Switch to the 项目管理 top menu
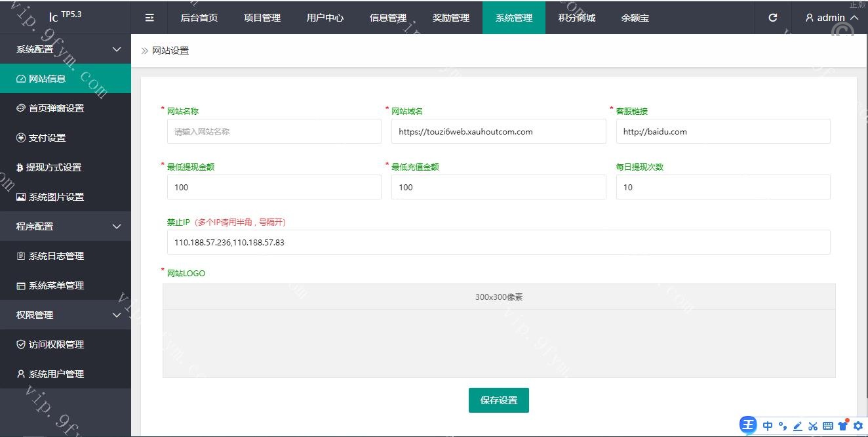Viewport: 868px width, 437px height. [x=262, y=18]
